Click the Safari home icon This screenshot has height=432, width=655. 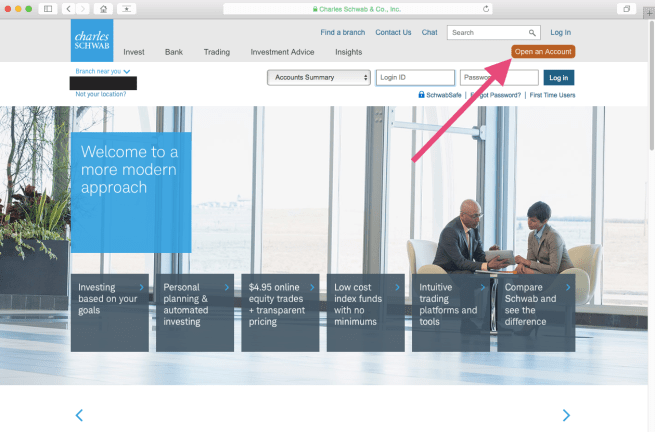(x=102, y=8)
